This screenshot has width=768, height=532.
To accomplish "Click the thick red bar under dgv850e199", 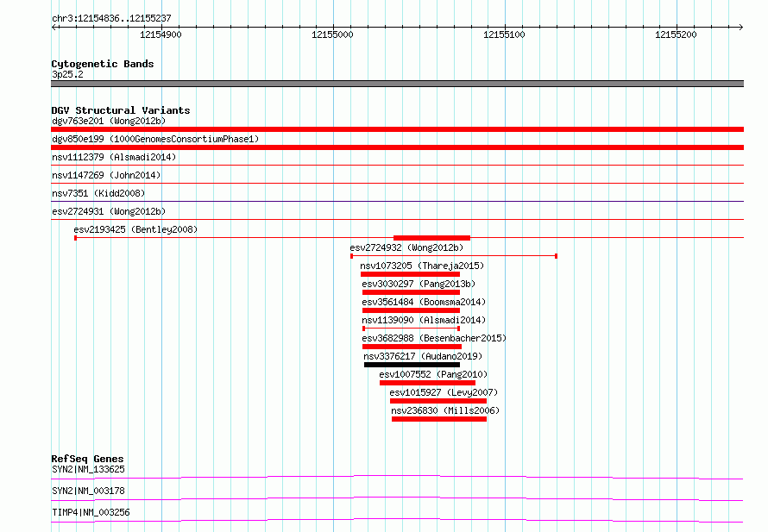I will point(397,147).
